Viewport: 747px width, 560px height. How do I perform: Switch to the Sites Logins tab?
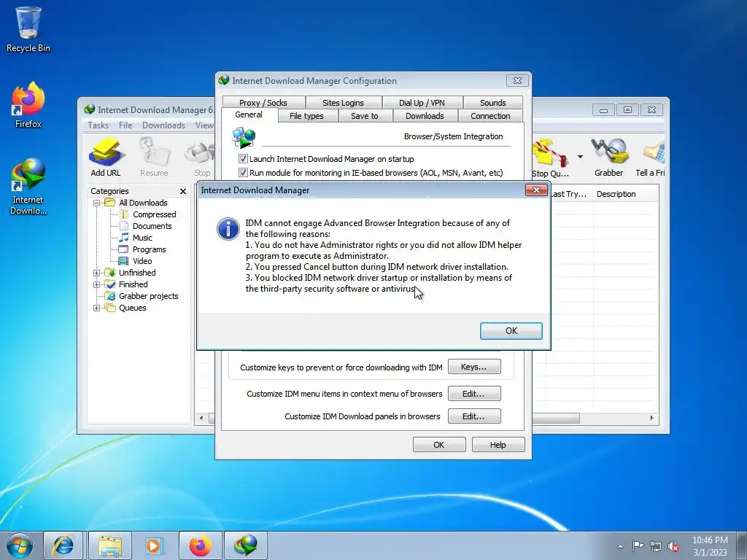343,103
